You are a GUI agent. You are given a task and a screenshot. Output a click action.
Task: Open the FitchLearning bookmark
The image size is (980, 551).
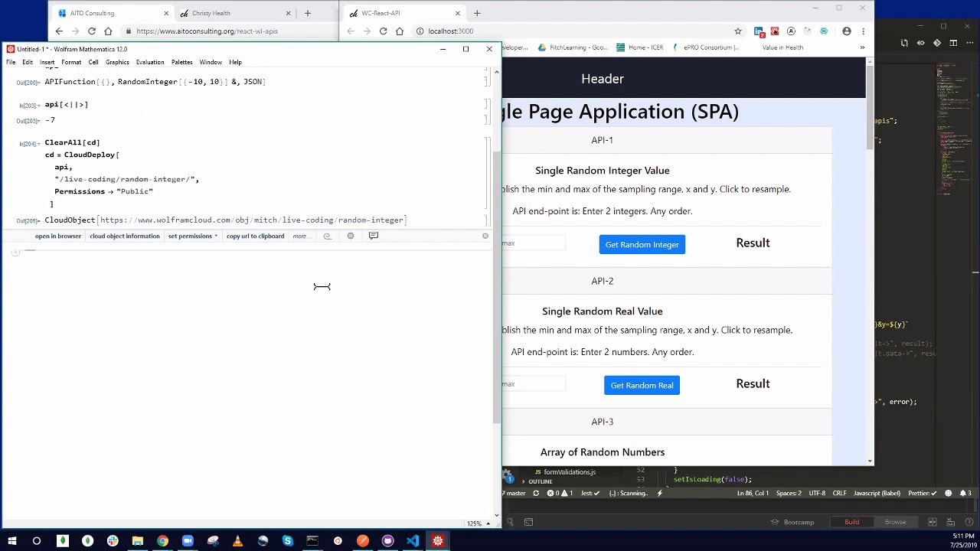pos(573,47)
